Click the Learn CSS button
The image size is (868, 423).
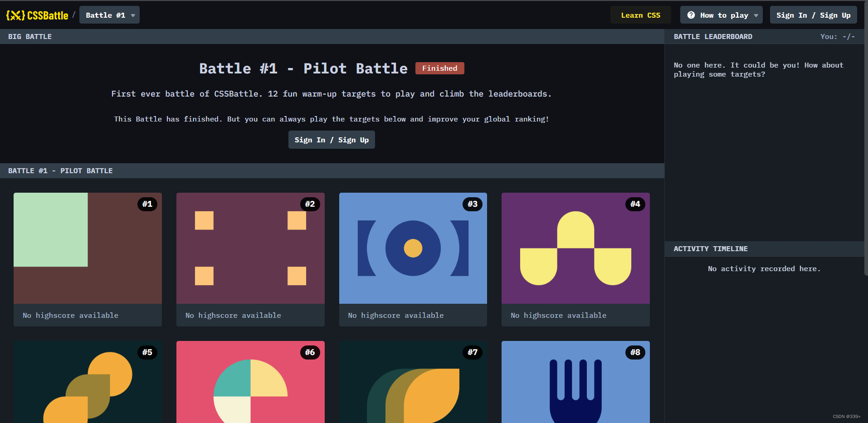point(640,15)
